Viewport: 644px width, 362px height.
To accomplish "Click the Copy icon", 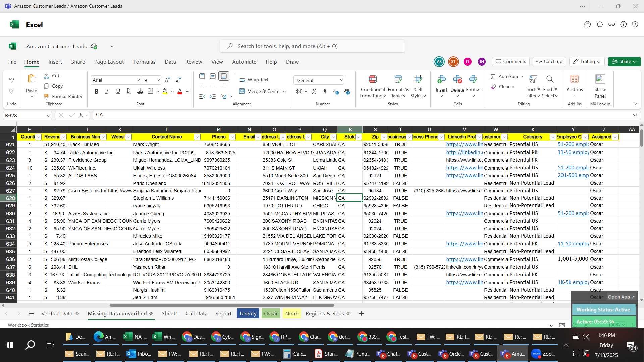I will point(46,86).
